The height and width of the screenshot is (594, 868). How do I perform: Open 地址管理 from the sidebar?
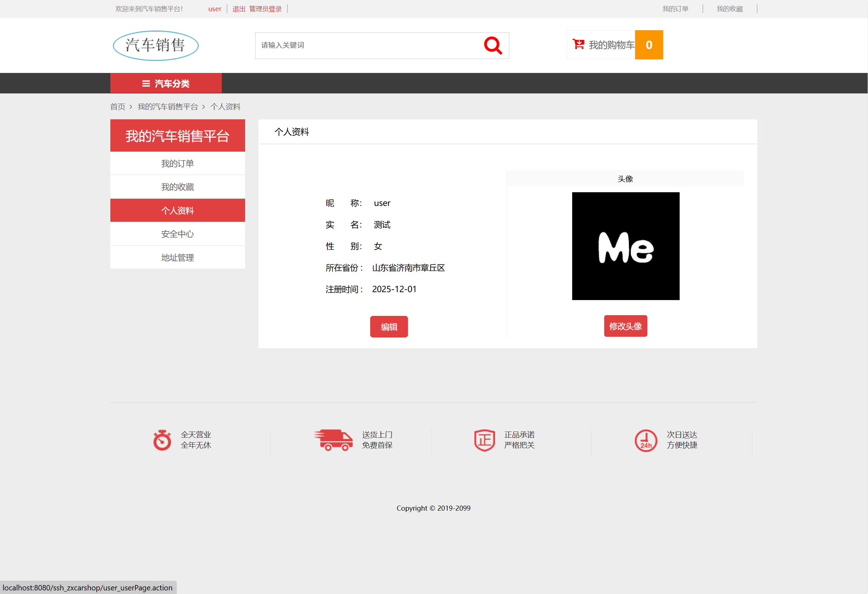178,257
